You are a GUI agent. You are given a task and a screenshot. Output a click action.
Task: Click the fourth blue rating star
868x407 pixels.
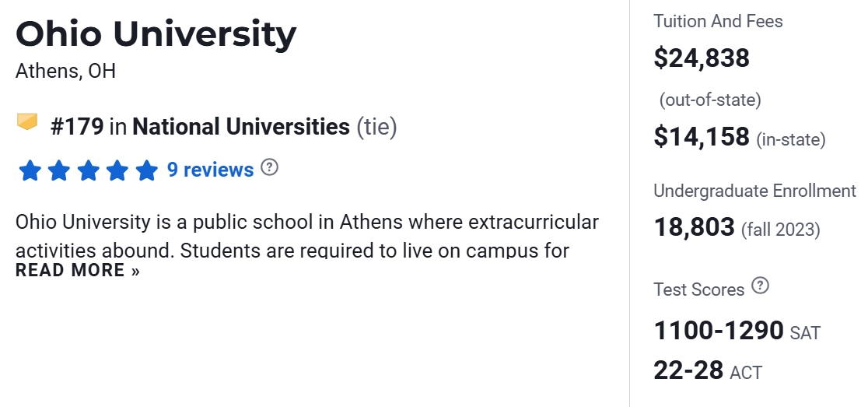point(117,170)
